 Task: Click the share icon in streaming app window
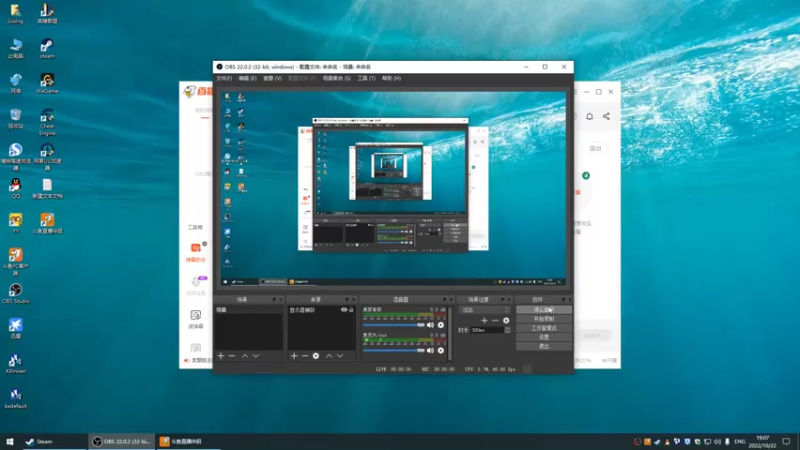click(x=606, y=116)
